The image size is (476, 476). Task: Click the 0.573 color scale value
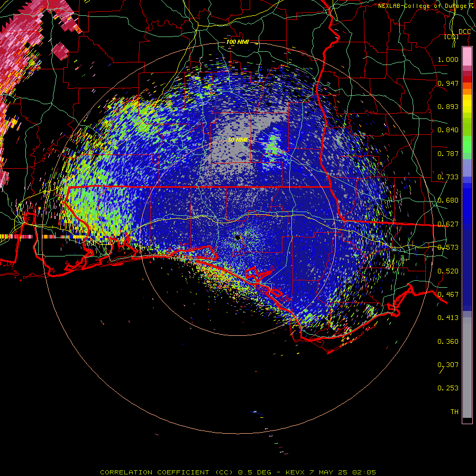click(x=448, y=248)
